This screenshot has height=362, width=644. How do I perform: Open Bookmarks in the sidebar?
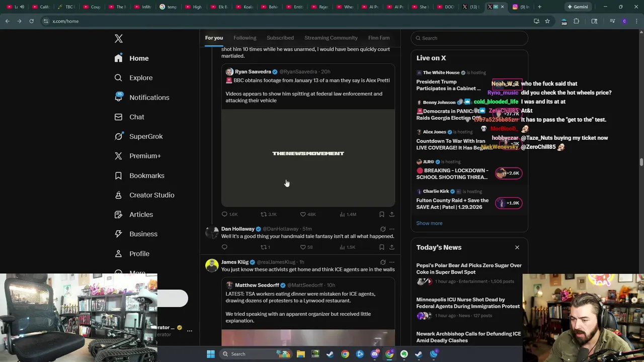139,175
